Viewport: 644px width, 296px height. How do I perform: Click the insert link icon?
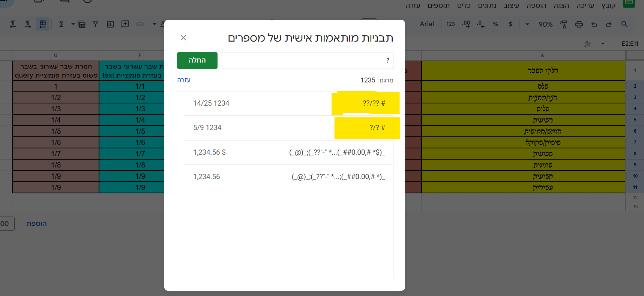[x=140, y=24]
